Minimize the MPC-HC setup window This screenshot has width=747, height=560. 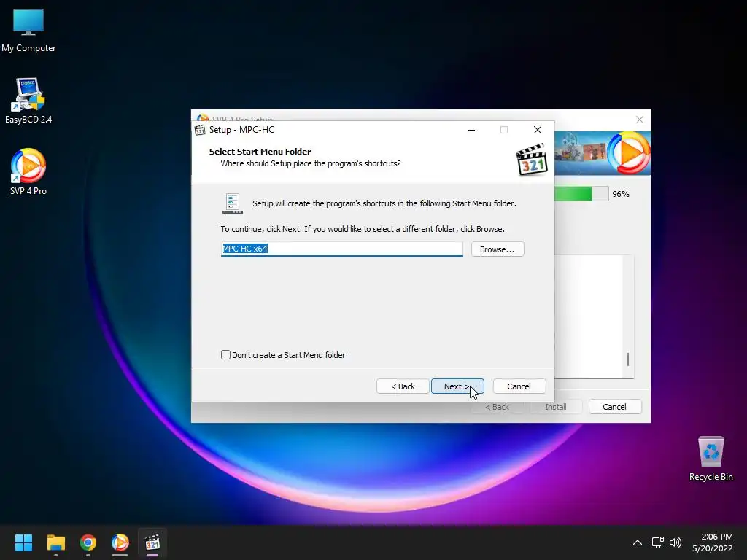click(471, 130)
